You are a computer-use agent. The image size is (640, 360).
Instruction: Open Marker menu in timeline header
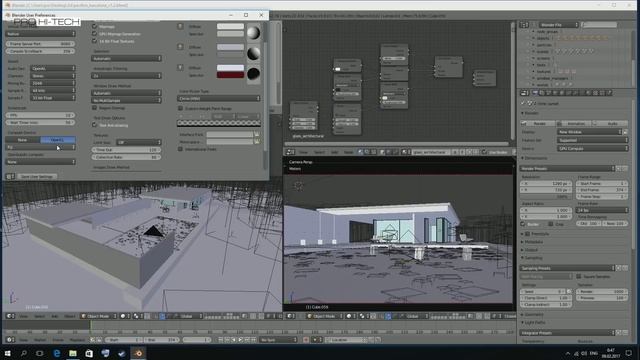[40, 340]
